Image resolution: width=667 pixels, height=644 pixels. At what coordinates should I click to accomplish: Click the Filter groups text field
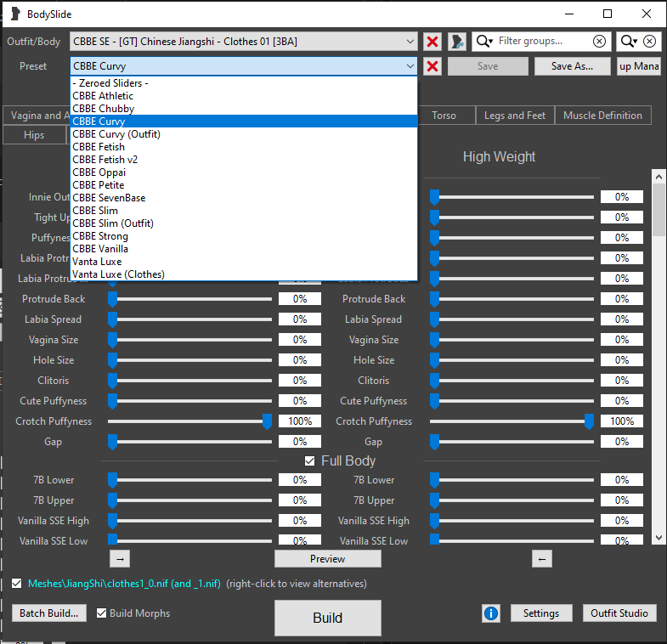pyautogui.click(x=541, y=42)
